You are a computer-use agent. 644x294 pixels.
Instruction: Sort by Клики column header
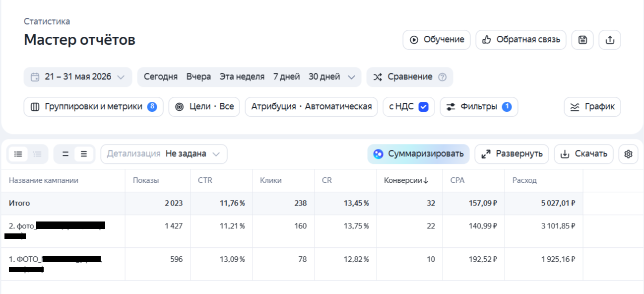(x=271, y=181)
